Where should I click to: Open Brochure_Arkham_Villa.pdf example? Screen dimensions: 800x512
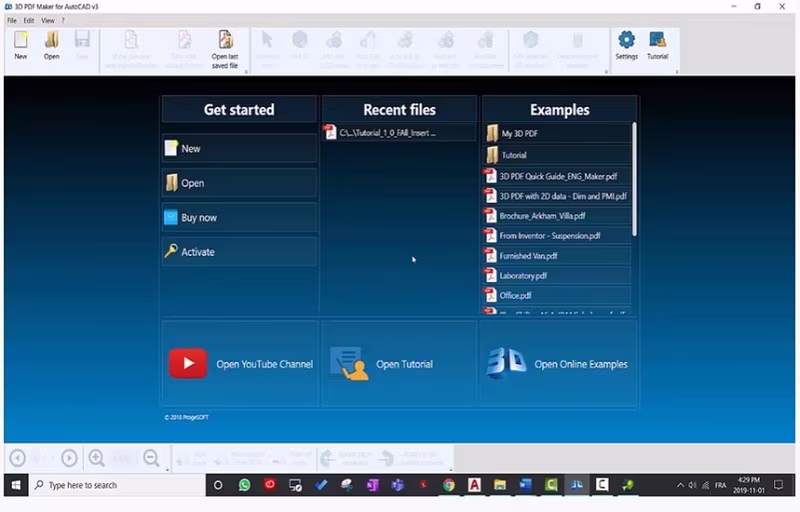pos(557,216)
